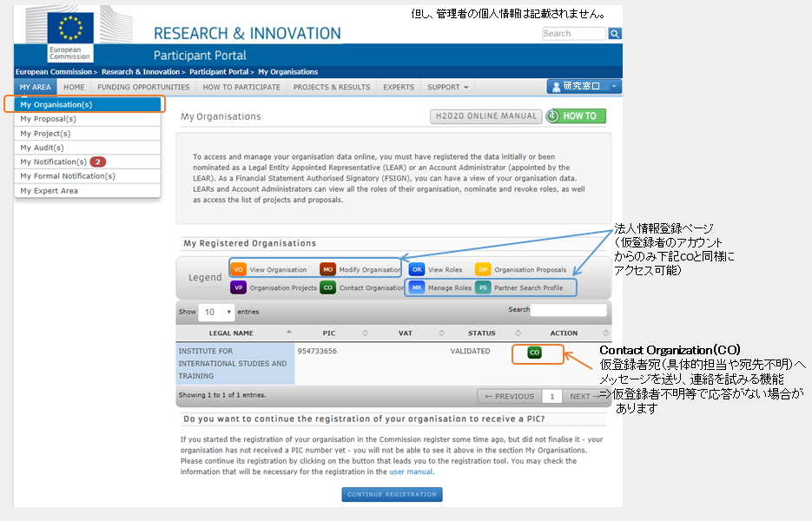Click the green CO contact organisation action icon
Viewport: 812px width, 521px height.
[534, 353]
